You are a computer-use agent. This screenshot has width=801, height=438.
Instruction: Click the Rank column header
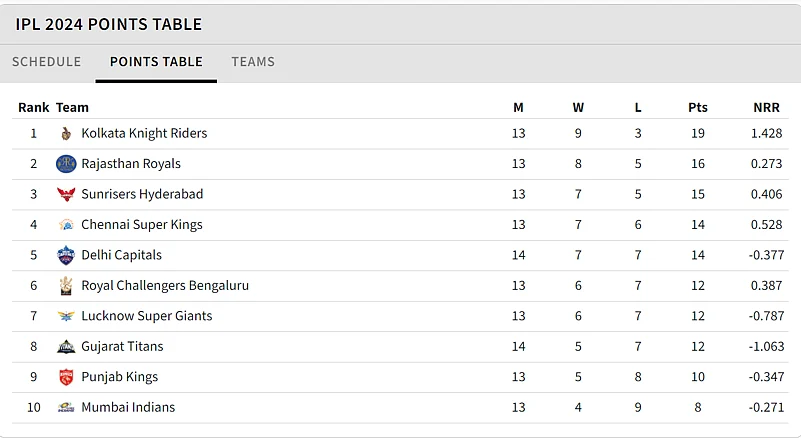[33, 108]
